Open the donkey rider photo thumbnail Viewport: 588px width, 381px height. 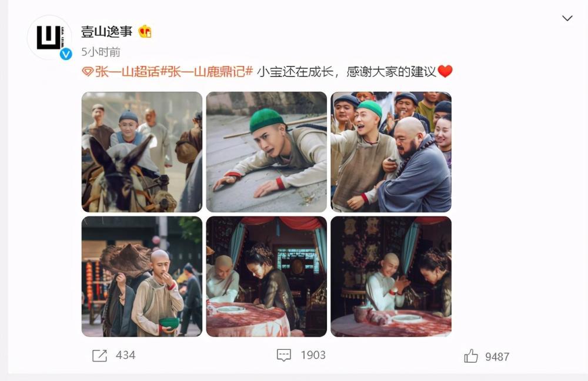click(x=142, y=152)
